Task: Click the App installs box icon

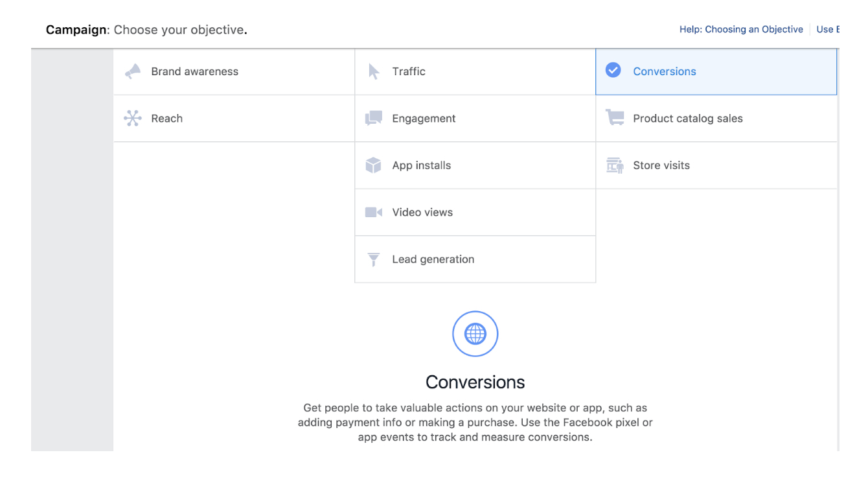Action: click(374, 165)
